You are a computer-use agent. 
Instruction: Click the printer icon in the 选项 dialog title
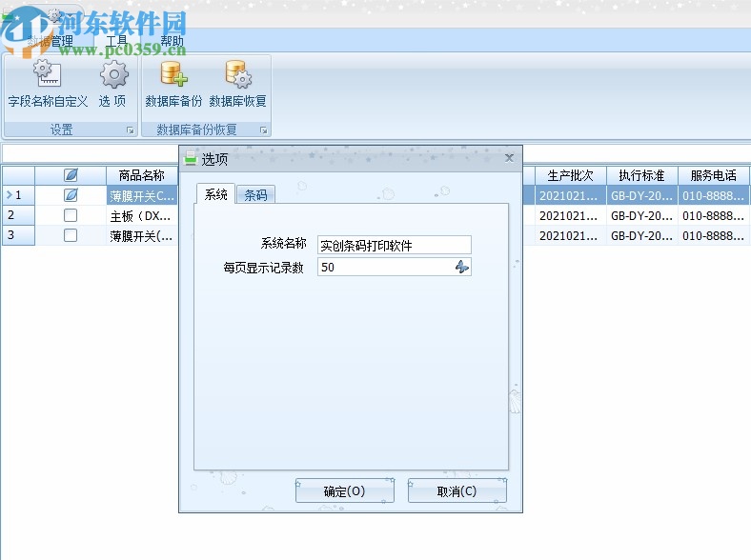pyautogui.click(x=191, y=158)
